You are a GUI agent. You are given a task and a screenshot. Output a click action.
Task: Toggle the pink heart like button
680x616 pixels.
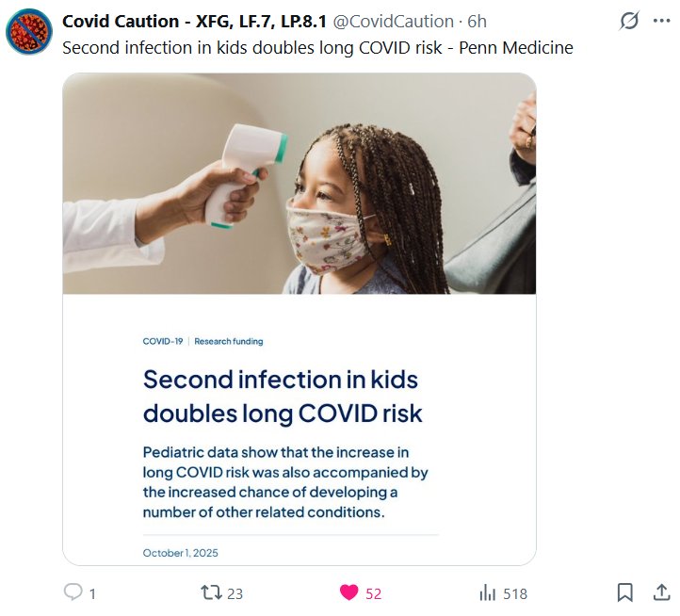pos(349,592)
